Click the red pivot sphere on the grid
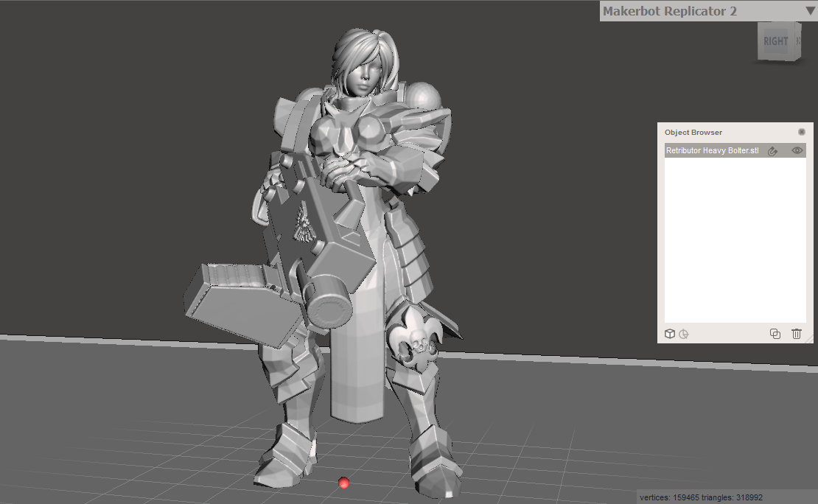Screen dimensions: 818x504 [x=343, y=483]
